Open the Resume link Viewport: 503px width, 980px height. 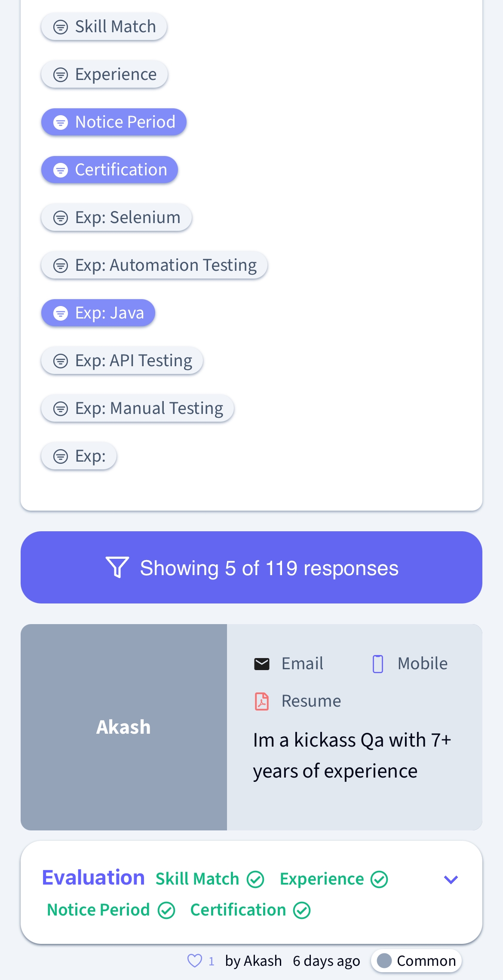coord(311,701)
